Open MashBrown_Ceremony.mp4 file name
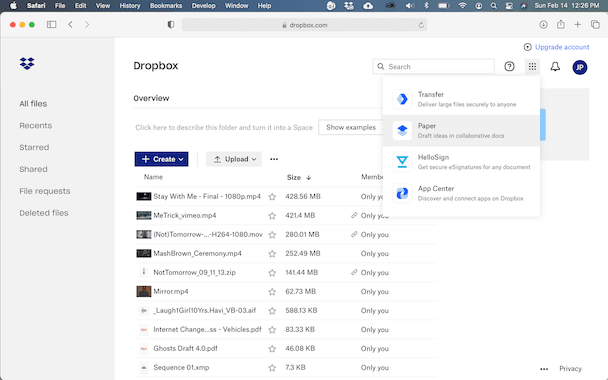The width and height of the screenshot is (608, 380). (197, 253)
